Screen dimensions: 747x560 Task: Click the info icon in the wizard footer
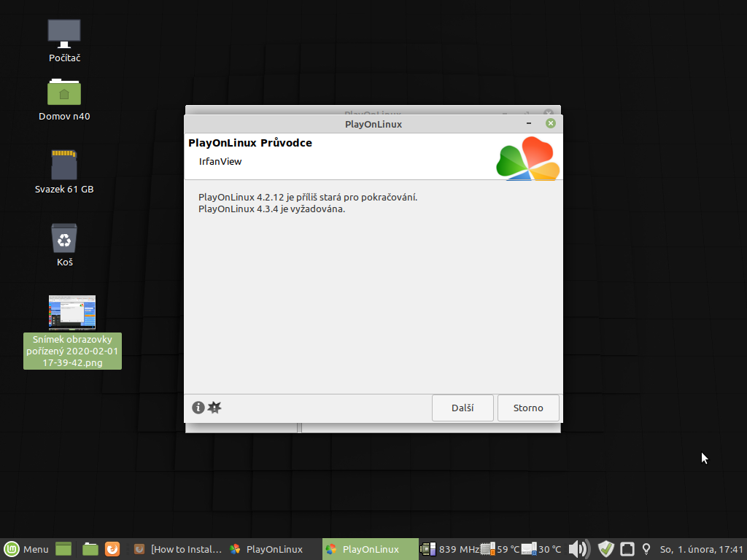198,408
